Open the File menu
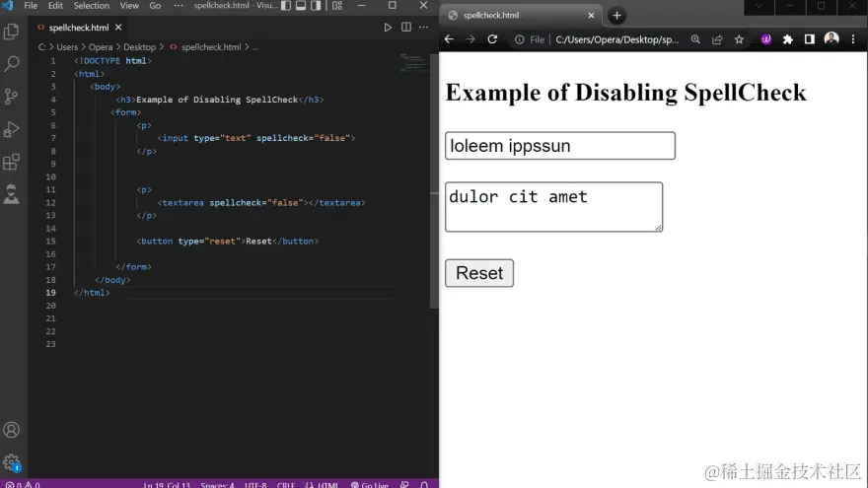 click(x=31, y=6)
